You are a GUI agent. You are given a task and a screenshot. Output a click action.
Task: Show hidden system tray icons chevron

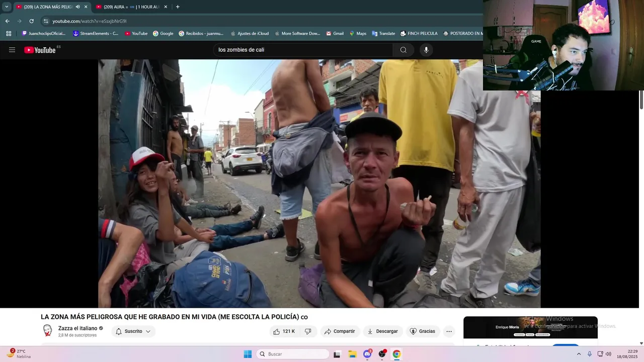pos(579,354)
